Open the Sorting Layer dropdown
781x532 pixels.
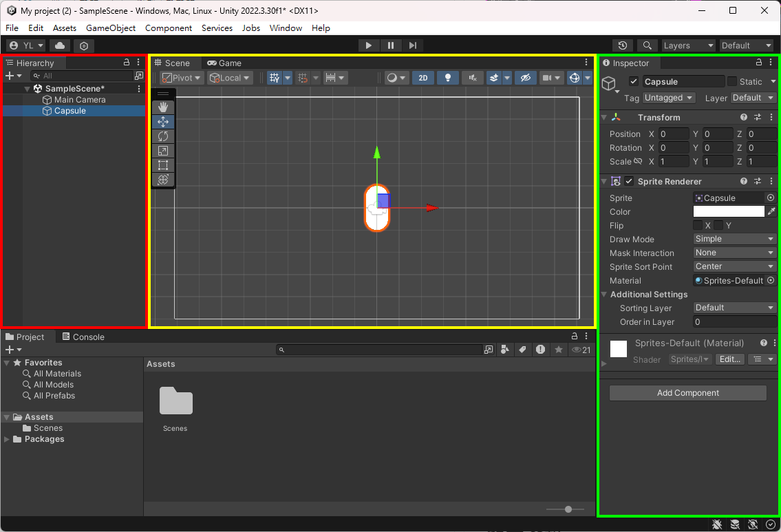click(735, 308)
